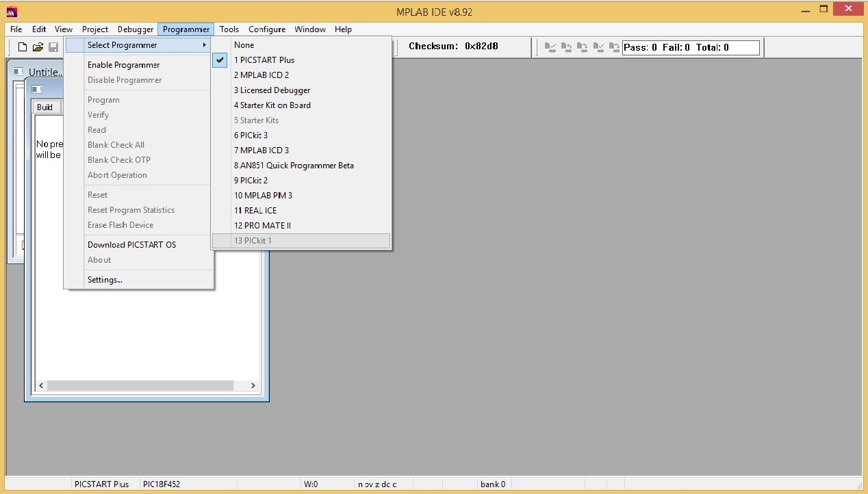
Task: Select 6 PICkit 3 programmer
Action: 301,135
